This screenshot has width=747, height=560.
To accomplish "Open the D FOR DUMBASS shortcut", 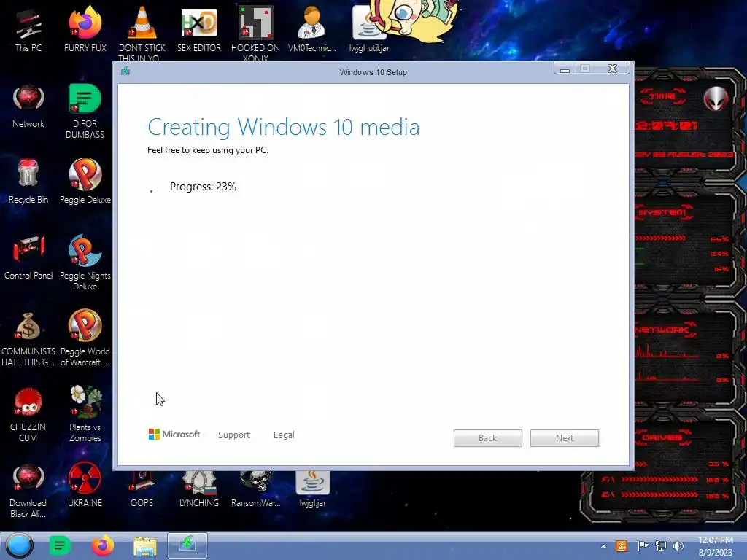I will point(85,111).
